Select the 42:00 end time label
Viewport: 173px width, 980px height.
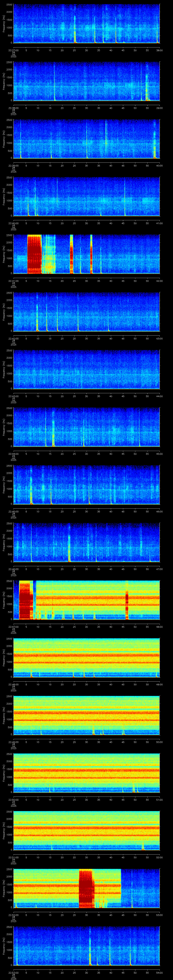[x=159, y=281]
